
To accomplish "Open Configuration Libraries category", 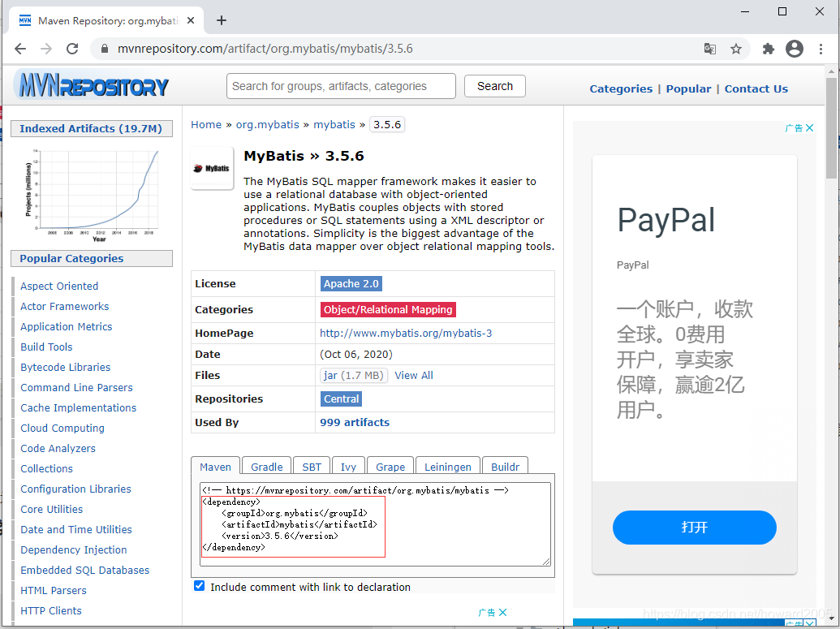I will [x=75, y=489].
